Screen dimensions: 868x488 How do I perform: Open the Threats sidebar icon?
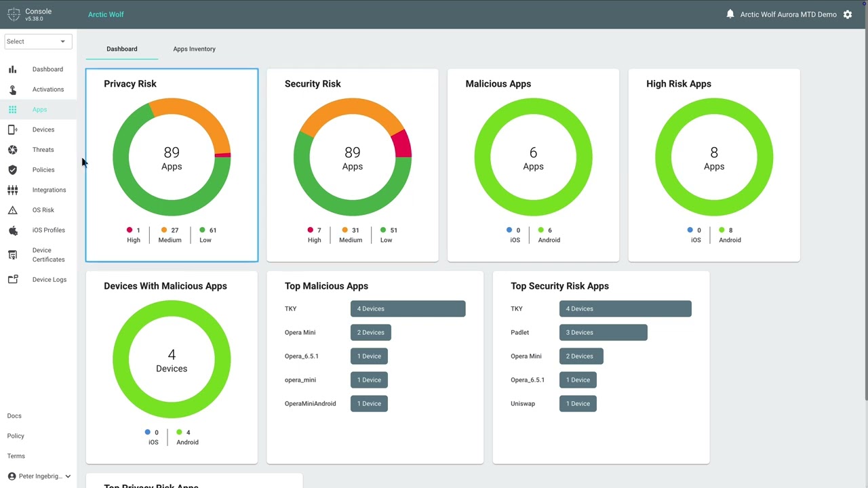(x=13, y=150)
